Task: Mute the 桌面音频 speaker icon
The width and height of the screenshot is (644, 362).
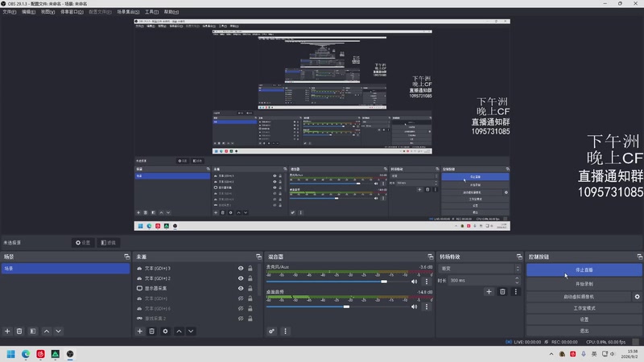Action: tap(414, 306)
